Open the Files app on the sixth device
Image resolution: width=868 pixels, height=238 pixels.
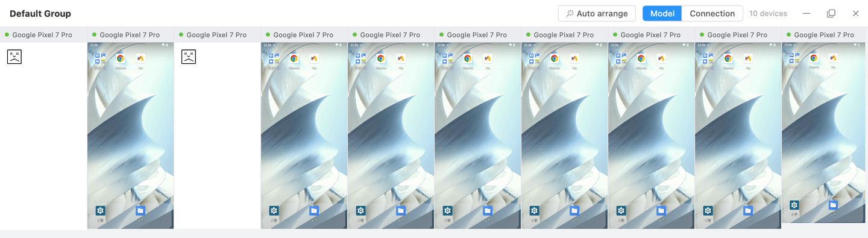coord(487,210)
